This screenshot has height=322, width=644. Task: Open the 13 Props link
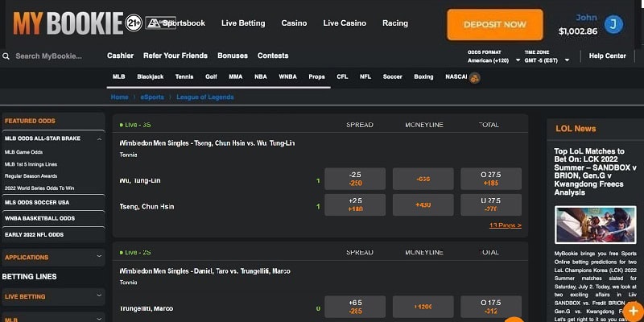[506, 225]
